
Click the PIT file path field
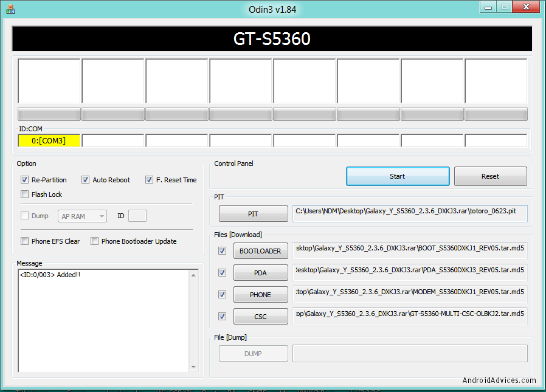(410, 213)
